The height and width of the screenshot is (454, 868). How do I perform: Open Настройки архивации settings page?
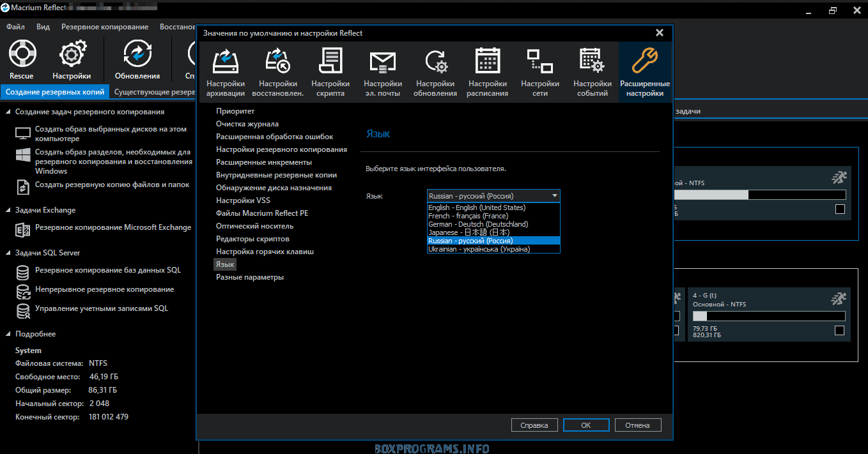226,73
